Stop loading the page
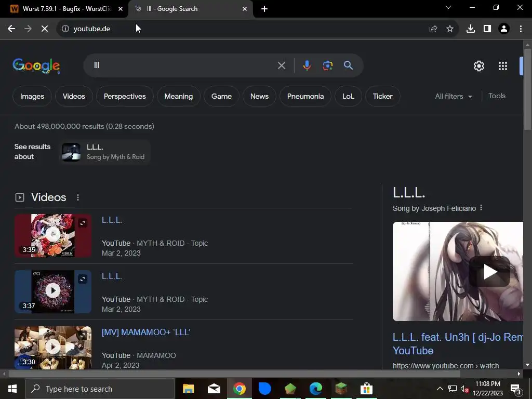The width and height of the screenshot is (532, 399). [45, 29]
